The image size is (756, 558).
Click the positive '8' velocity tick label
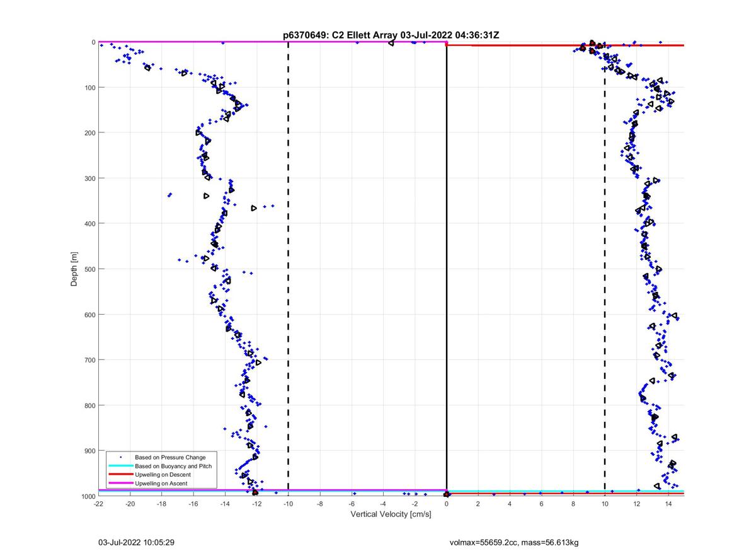click(573, 504)
